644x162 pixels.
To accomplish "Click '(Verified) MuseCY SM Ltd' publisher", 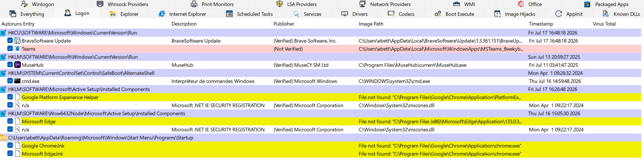I will (x=301, y=65).
